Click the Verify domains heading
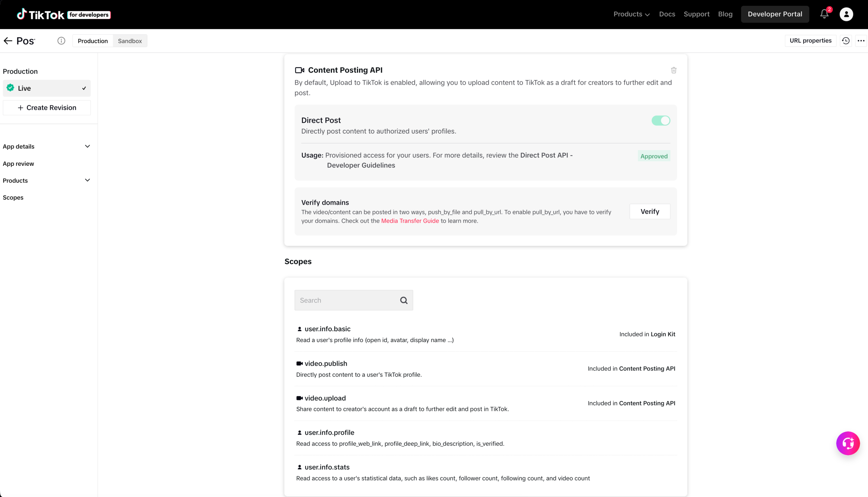The width and height of the screenshot is (868, 497). (325, 203)
